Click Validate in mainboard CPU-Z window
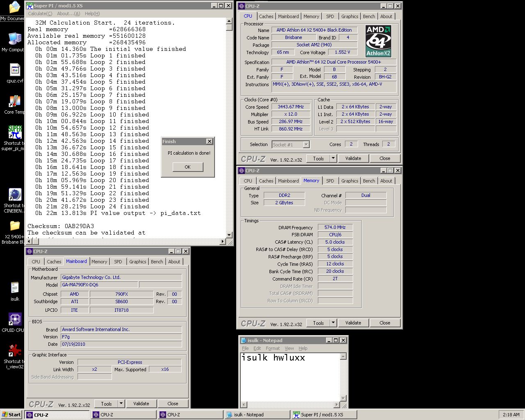 [141, 404]
